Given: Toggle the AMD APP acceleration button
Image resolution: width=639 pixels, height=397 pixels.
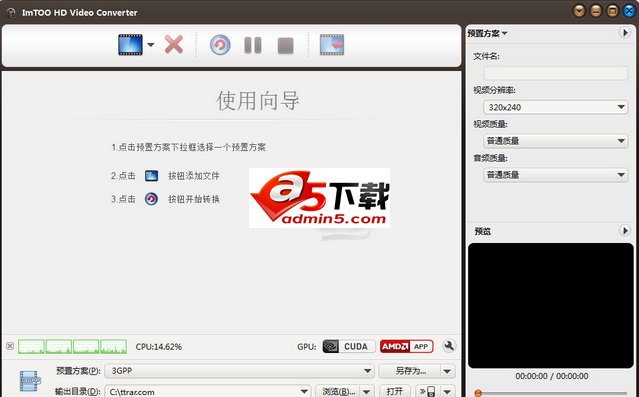Looking at the screenshot, I should coord(407,346).
